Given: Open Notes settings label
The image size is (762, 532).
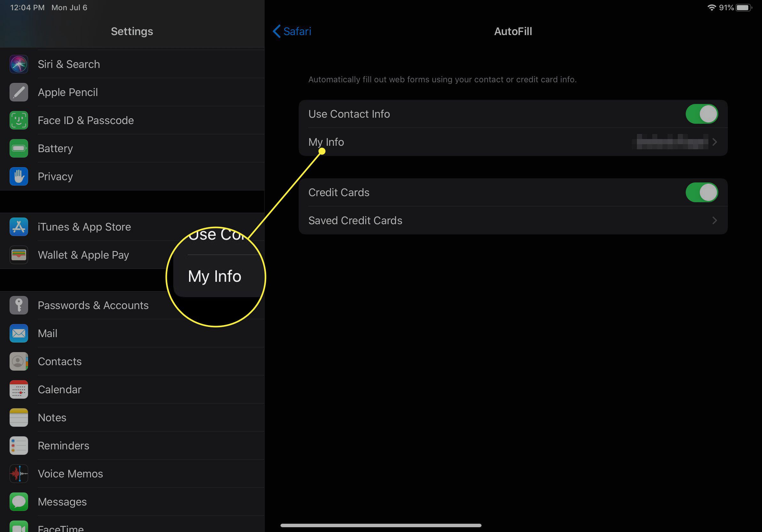Looking at the screenshot, I should 52,417.
